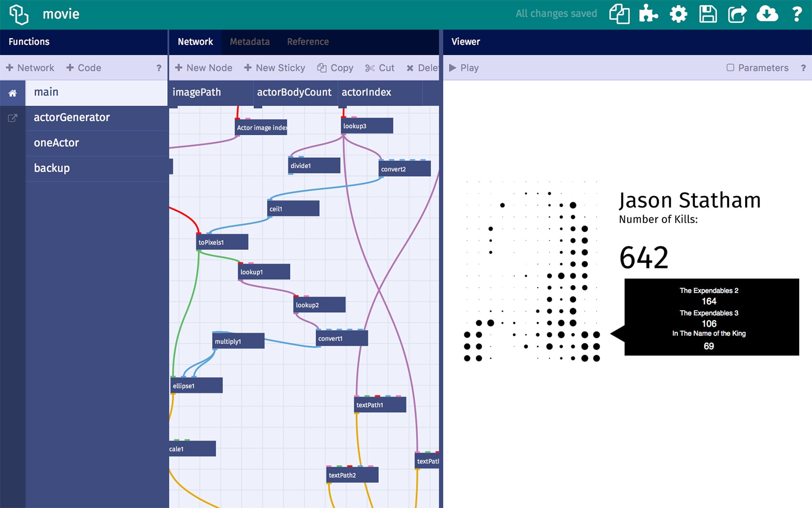
Task: Click the NodeBox logo icon
Action: click(19, 14)
